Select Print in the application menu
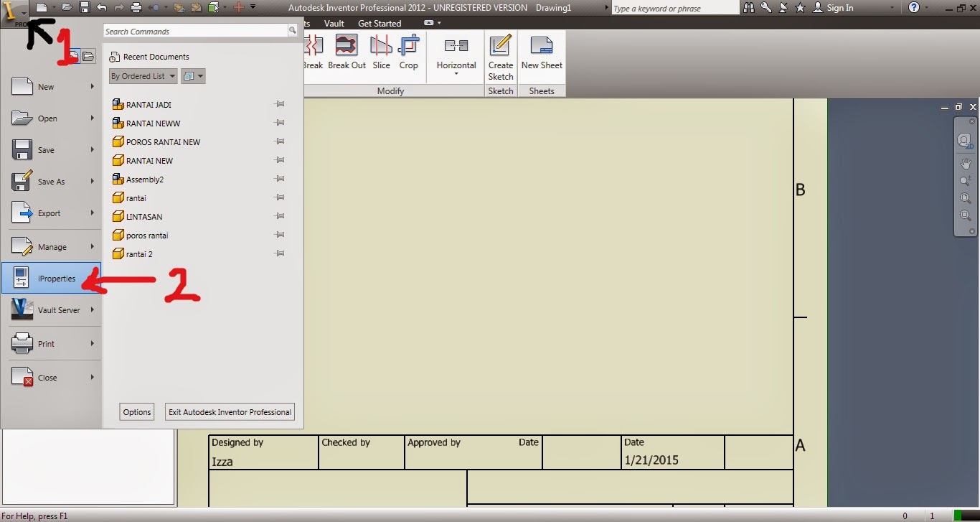This screenshot has height=522, width=980. (51, 344)
